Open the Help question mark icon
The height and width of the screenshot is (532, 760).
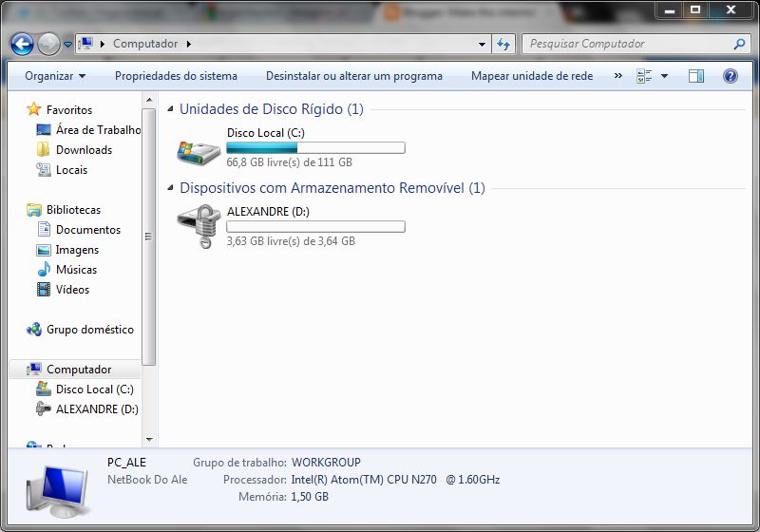(730, 76)
